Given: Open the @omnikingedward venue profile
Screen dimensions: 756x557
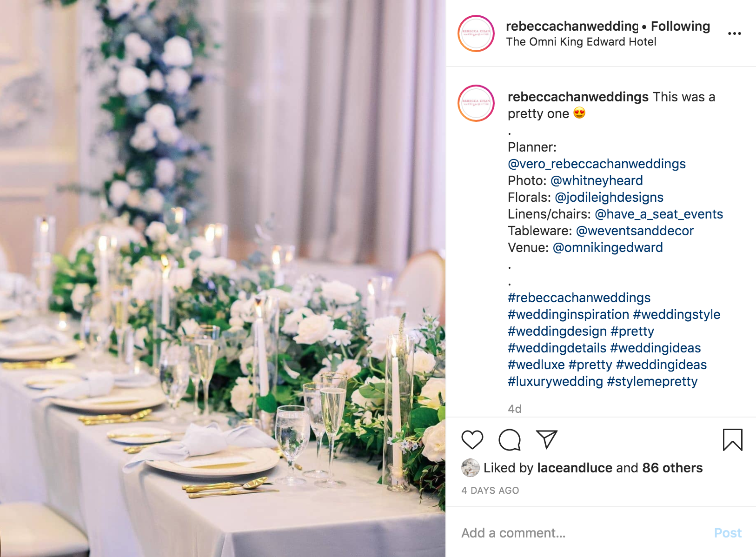Looking at the screenshot, I should pos(608,247).
